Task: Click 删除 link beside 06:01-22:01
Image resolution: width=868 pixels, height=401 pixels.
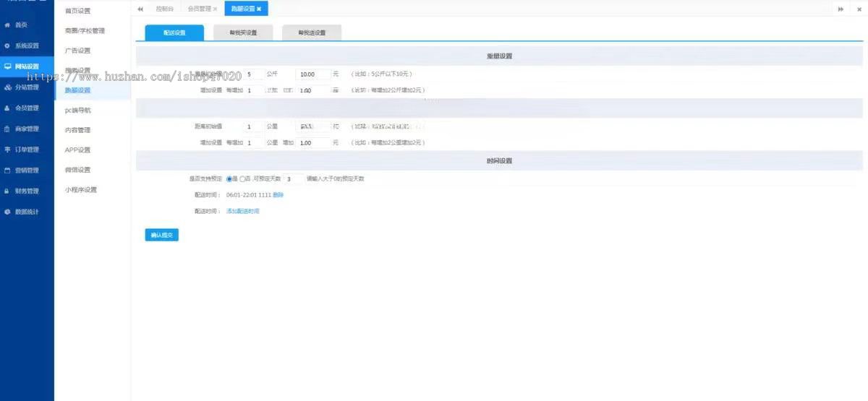Action: pos(278,195)
